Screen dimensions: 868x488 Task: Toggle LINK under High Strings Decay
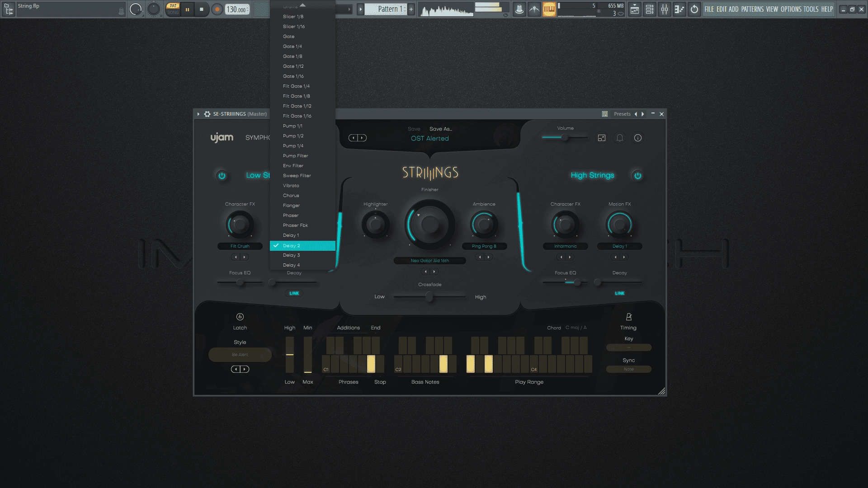pyautogui.click(x=620, y=293)
